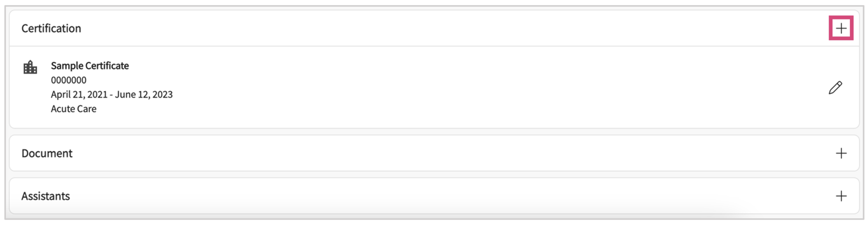The image size is (868, 225).
Task: Click empty space in Certification header bar
Action: [x=427, y=28]
